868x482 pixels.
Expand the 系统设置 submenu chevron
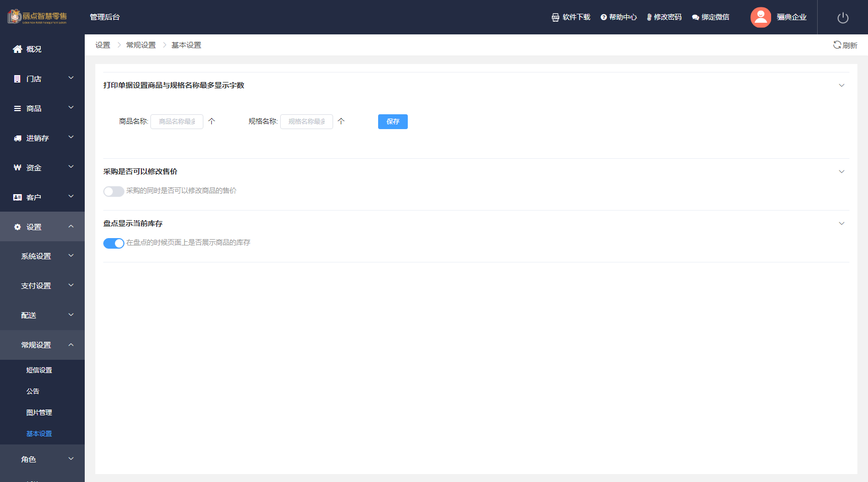click(71, 256)
